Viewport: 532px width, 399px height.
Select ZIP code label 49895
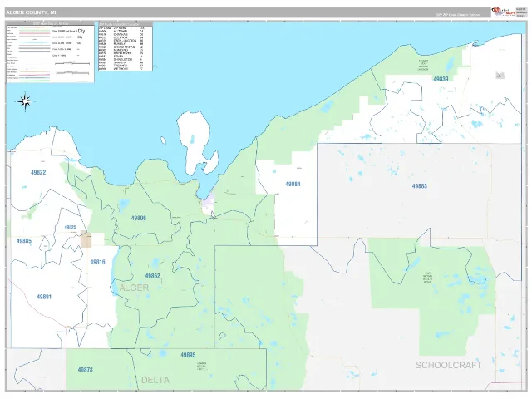(x=188, y=355)
